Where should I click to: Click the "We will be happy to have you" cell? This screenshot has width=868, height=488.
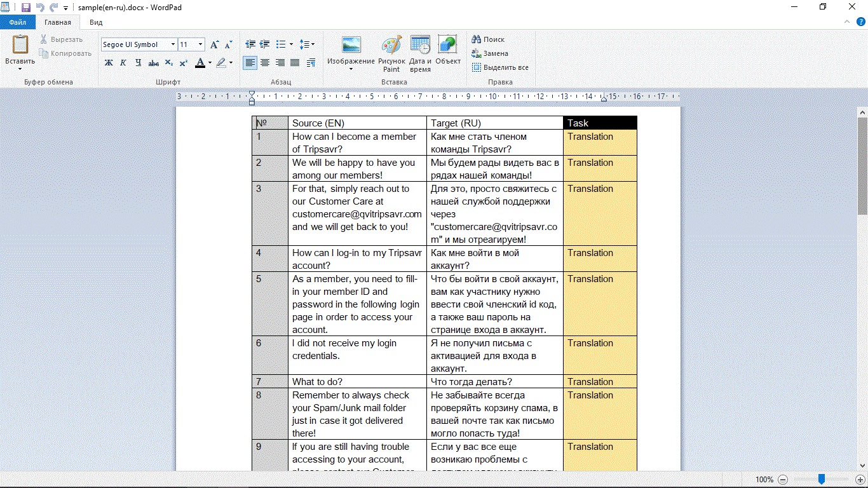(x=357, y=168)
